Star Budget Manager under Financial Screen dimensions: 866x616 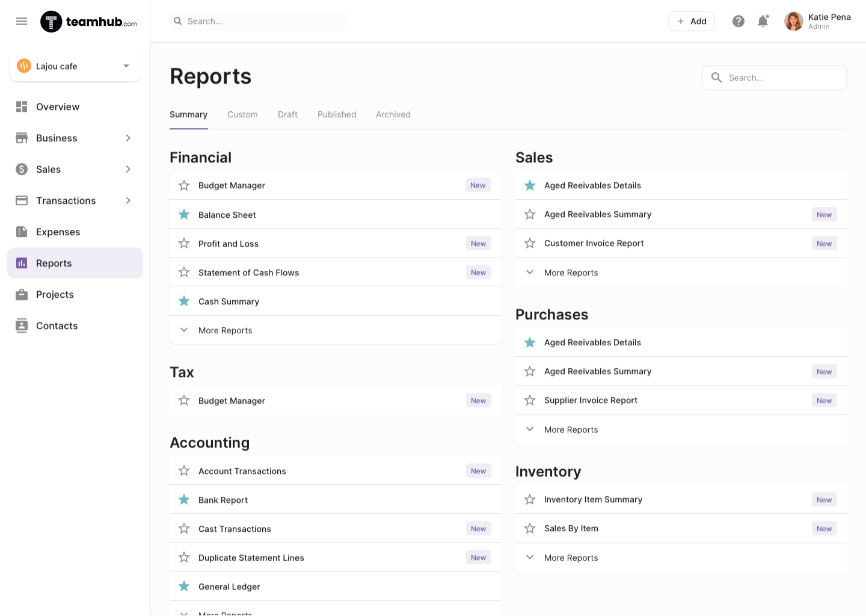point(184,185)
